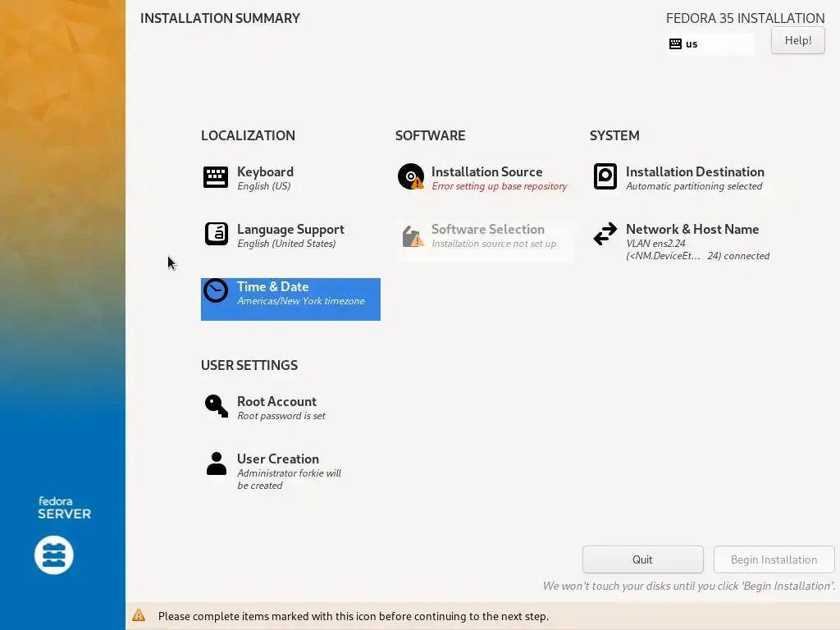Open the Keyboard settings label
The height and width of the screenshot is (630, 840).
click(x=265, y=172)
